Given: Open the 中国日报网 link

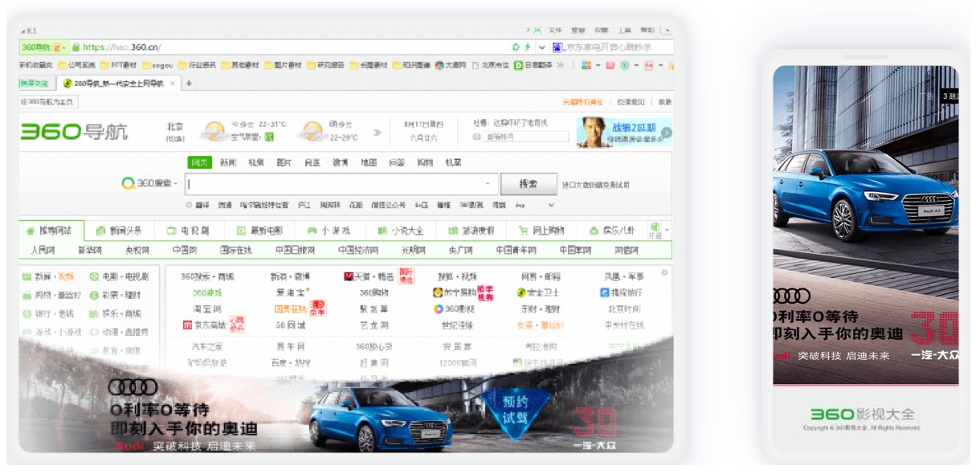Looking at the screenshot, I should [x=295, y=250].
